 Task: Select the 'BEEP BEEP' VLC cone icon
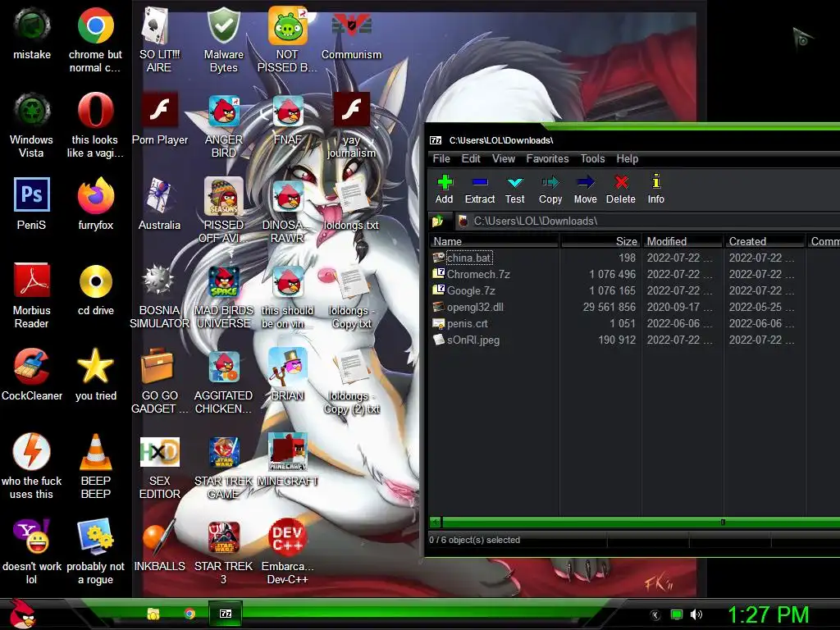[x=95, y=466]
